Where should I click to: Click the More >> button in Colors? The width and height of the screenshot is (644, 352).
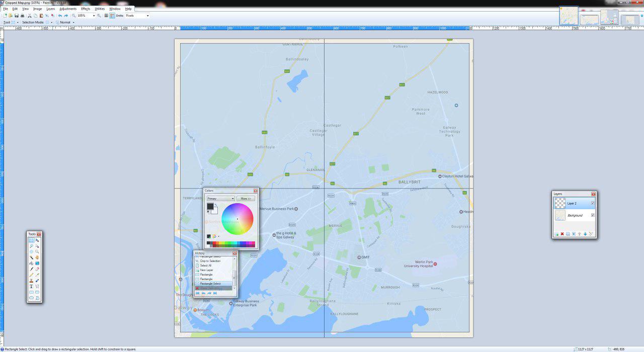246,199
